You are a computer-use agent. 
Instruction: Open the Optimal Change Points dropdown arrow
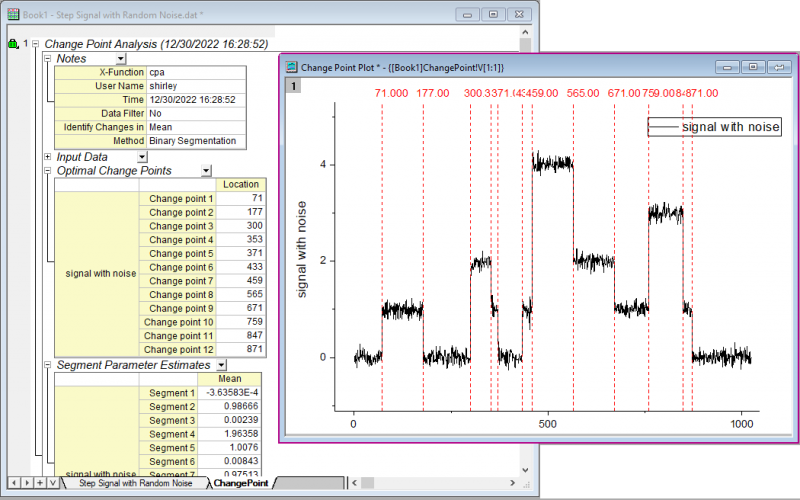click(206, 171)
